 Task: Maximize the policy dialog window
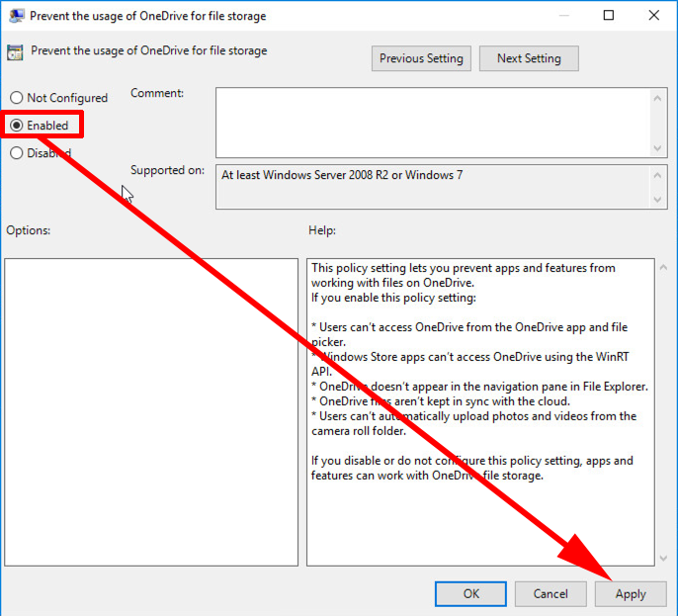[609, 15]
